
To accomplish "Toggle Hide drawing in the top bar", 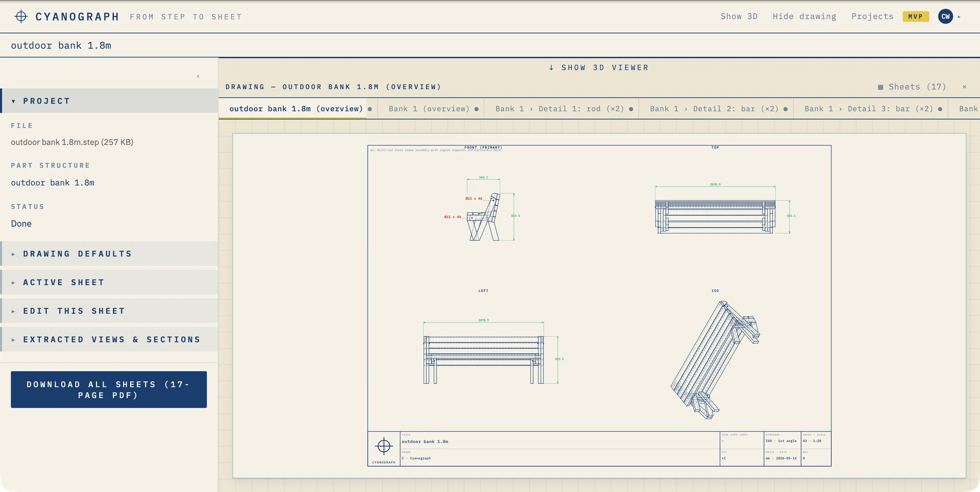I will click(x=804, y=16).
